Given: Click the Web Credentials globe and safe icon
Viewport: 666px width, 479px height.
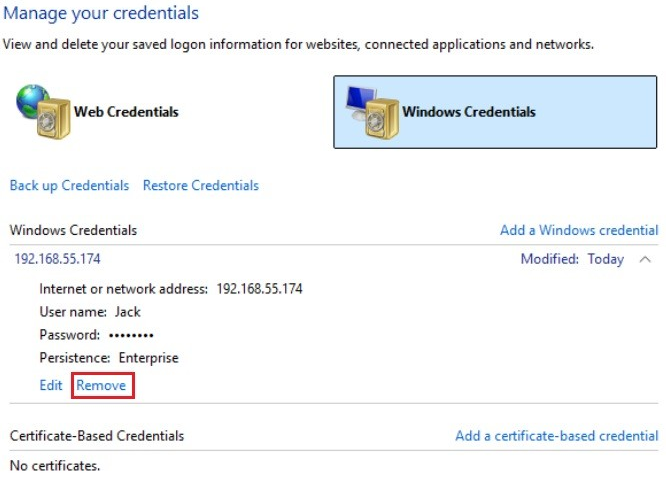Looking at the screenshot, I should click(42, 112).
